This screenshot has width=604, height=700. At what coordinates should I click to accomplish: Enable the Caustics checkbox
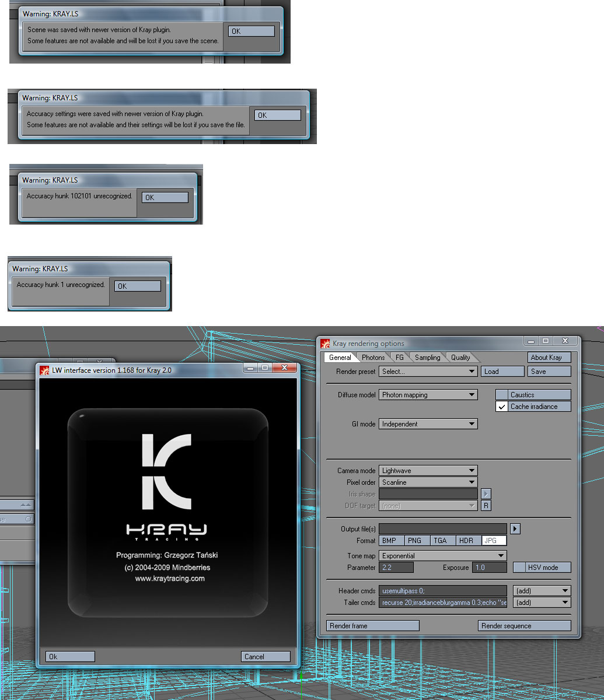(x=501, y=395)
